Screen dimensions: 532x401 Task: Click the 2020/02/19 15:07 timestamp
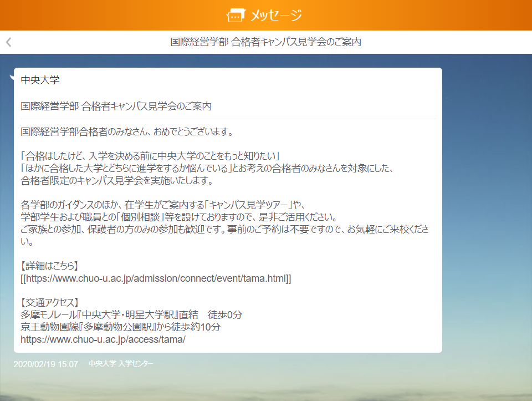(x=46, y=364)
